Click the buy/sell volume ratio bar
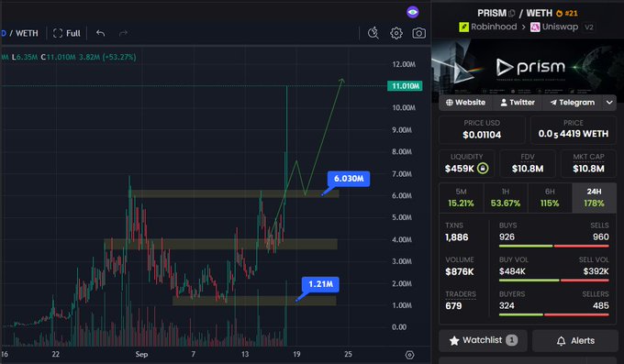Screen dimensions: 624x364 pyautogui.click(x=554, y=281)
